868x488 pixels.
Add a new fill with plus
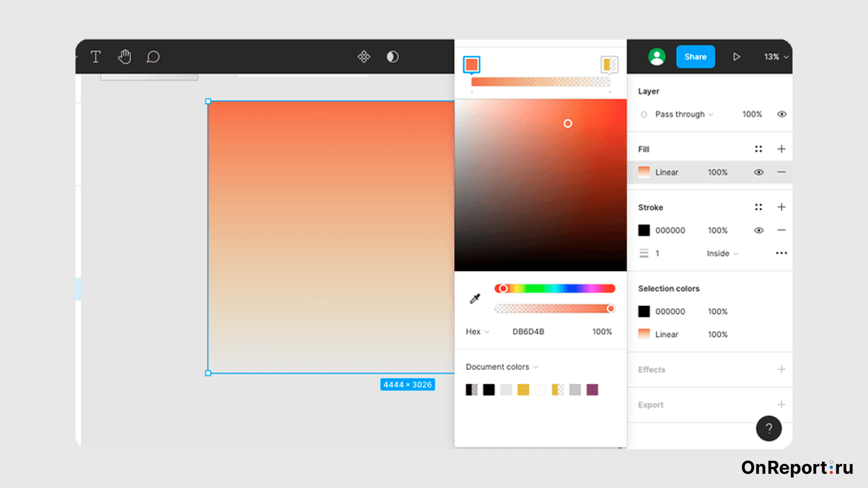click(781, 149)
